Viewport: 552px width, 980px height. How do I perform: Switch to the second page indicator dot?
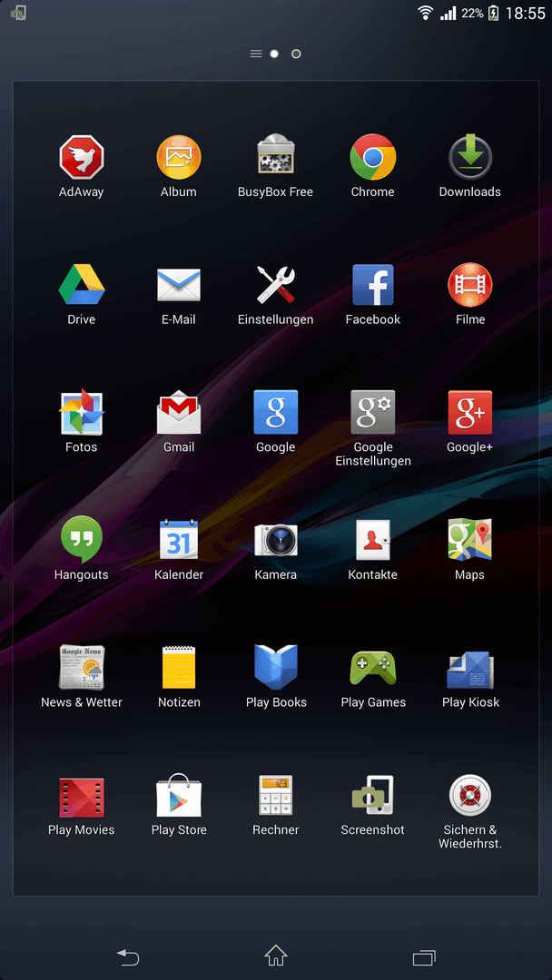point(296,54)
